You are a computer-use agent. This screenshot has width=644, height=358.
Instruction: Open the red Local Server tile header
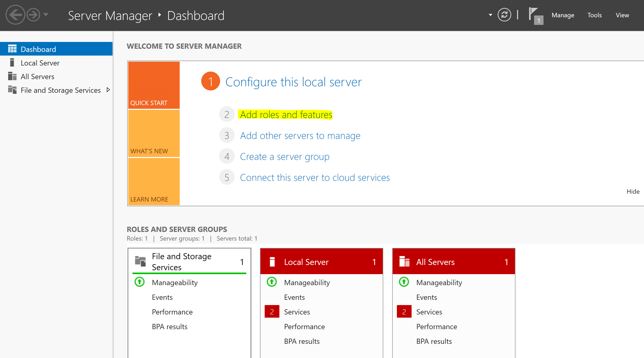322,262
